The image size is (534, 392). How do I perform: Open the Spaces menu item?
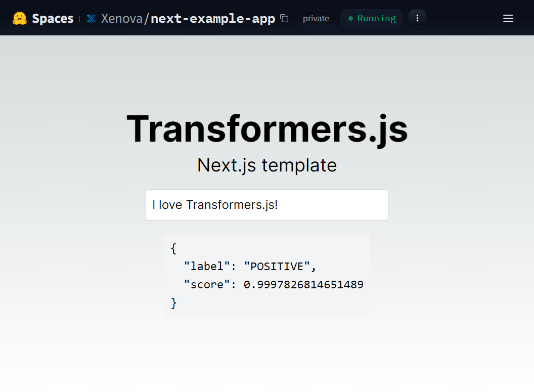click(53, 18)
